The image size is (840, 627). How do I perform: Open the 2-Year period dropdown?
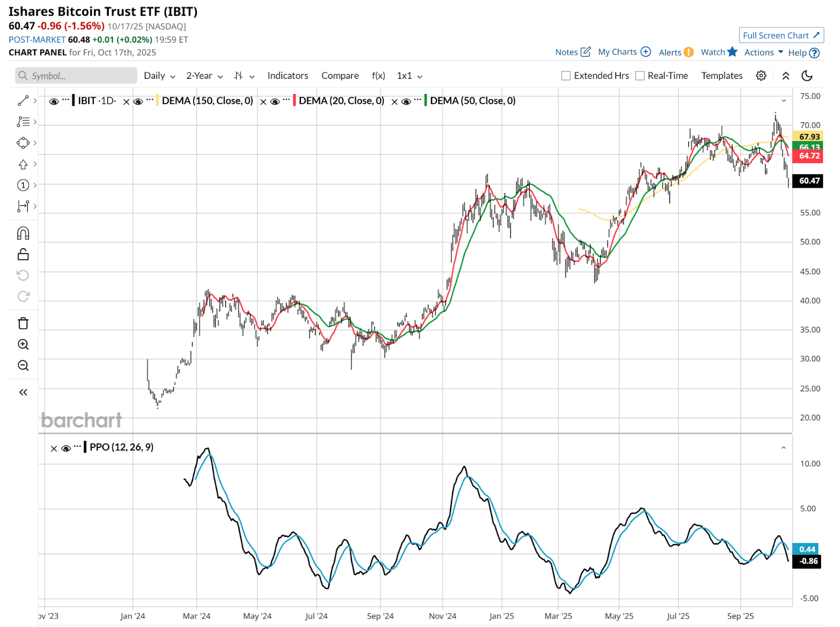pos(205,76)
